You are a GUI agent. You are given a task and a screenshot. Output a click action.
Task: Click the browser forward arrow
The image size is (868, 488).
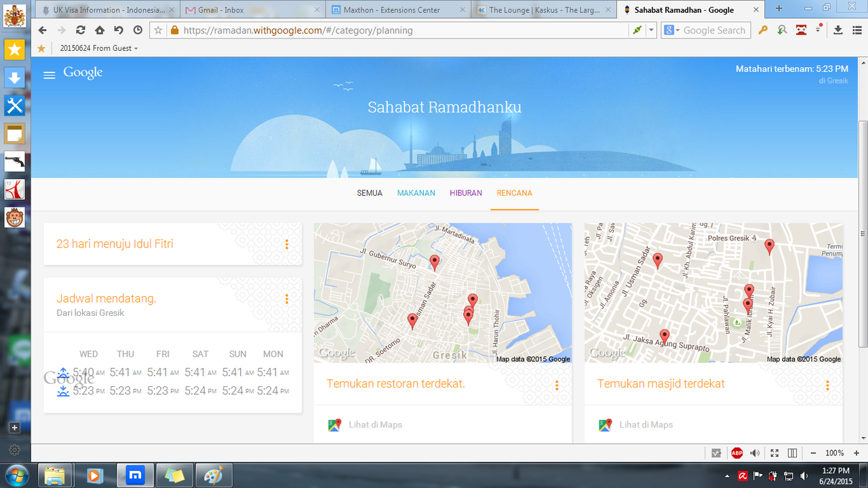point(62,30)
